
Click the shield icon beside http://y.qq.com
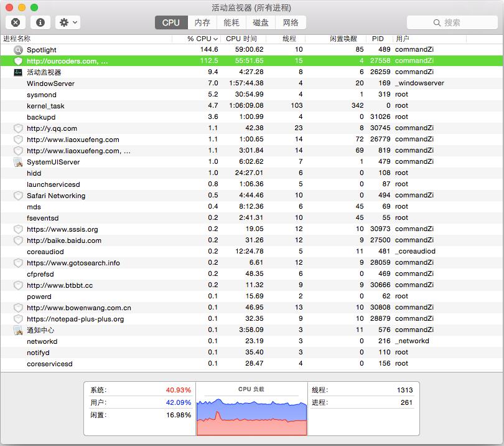click(x=18, y=128)
